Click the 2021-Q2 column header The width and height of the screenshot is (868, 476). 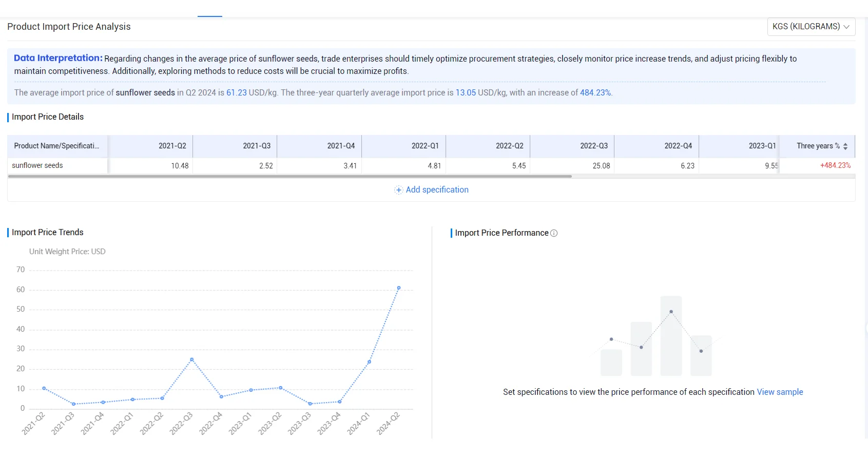click(x=150, y=146)
